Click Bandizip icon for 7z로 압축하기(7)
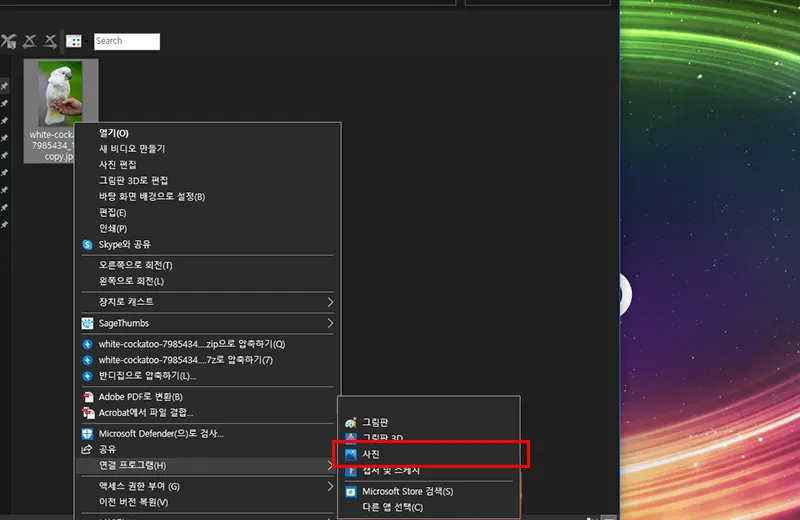This screenshot has width=800, height=520. pos(87,360)
